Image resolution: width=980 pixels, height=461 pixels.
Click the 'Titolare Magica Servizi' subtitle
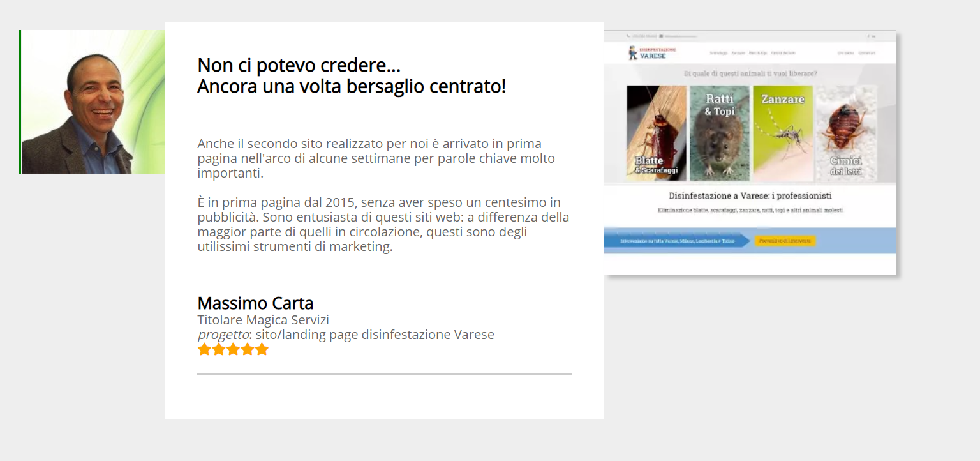263,320
